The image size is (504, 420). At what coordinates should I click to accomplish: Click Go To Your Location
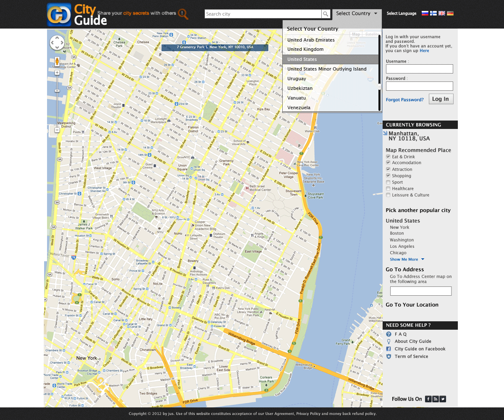412,305
